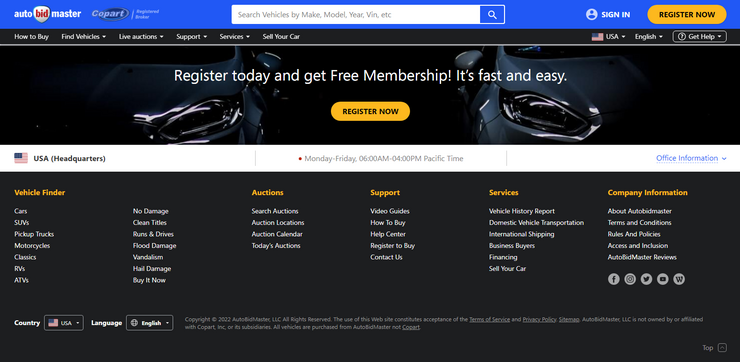Viewport: 740px width, 362px height.
Task: Open the Rules And Policies link
Action: 634,234
